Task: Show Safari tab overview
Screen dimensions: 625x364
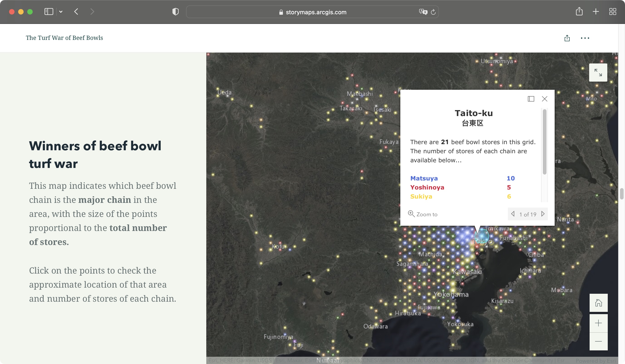Action: [x=613, y=12]
